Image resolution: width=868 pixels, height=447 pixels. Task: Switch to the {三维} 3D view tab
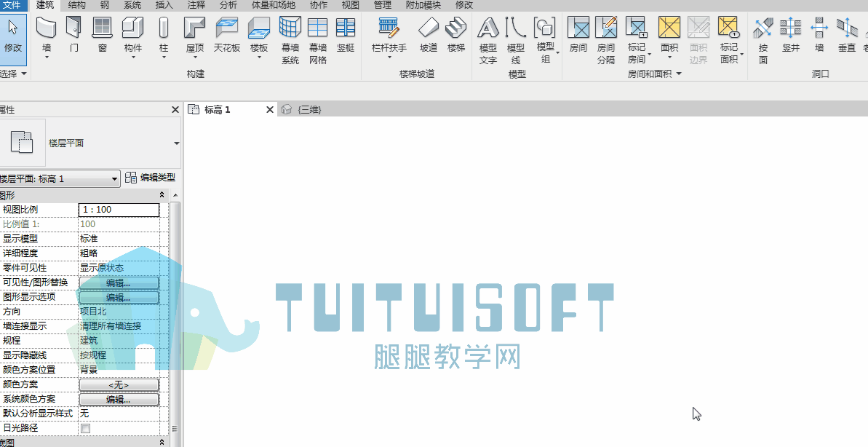[302, 110]
